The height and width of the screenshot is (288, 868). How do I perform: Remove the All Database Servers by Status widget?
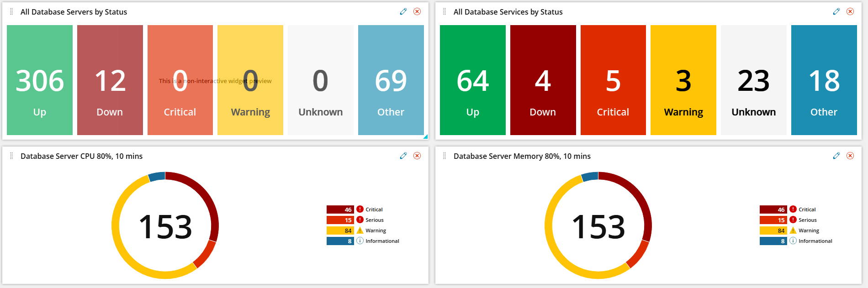[417, 11]
